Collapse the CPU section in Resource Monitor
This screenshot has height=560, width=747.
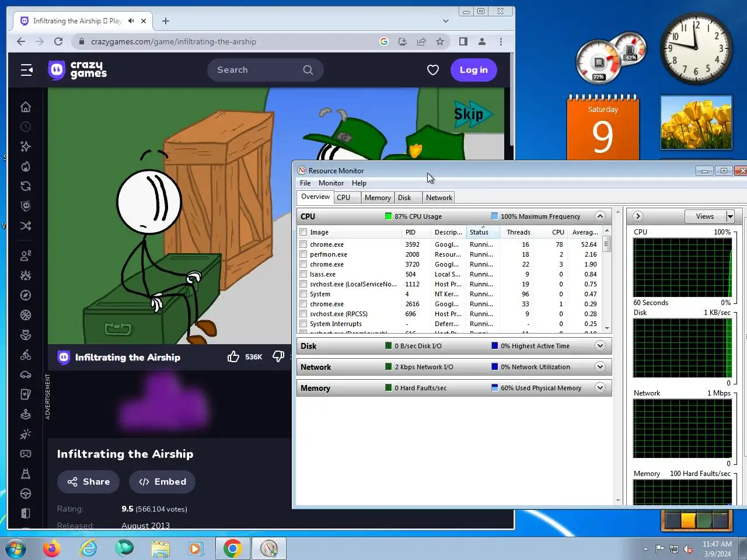(600, 216)
